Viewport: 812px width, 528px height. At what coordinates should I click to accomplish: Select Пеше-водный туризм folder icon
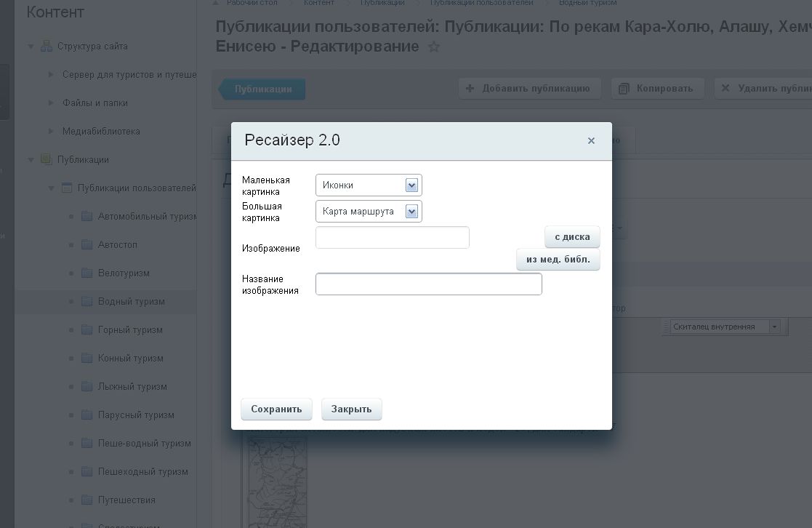[x=87, y=443]
